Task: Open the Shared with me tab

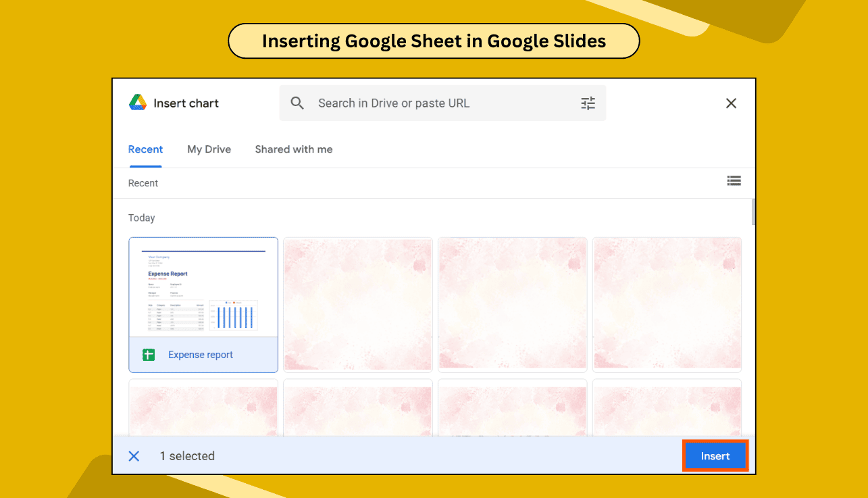Action: (293, 149)
